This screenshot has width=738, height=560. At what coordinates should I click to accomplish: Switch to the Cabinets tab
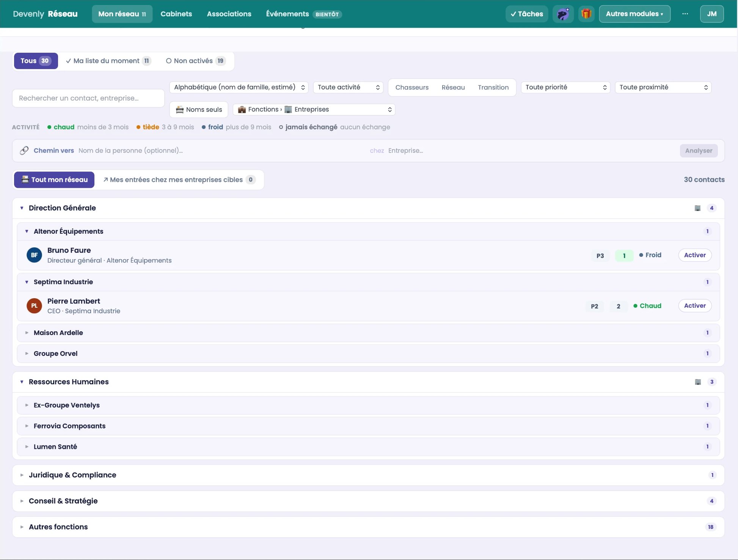176,14
